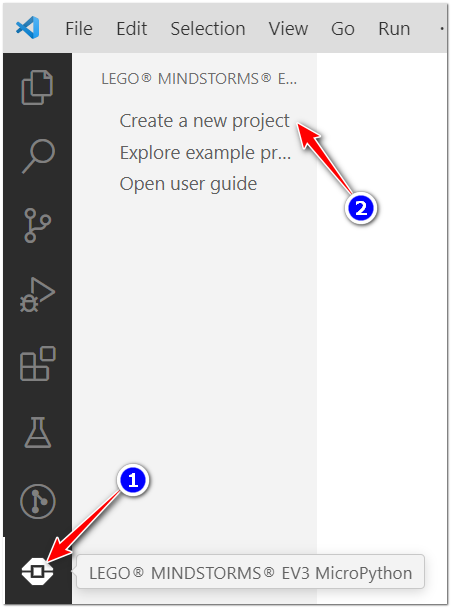Click the VS Code logo icon
Viewport: 451px width, 608px height.
point(28,28)
